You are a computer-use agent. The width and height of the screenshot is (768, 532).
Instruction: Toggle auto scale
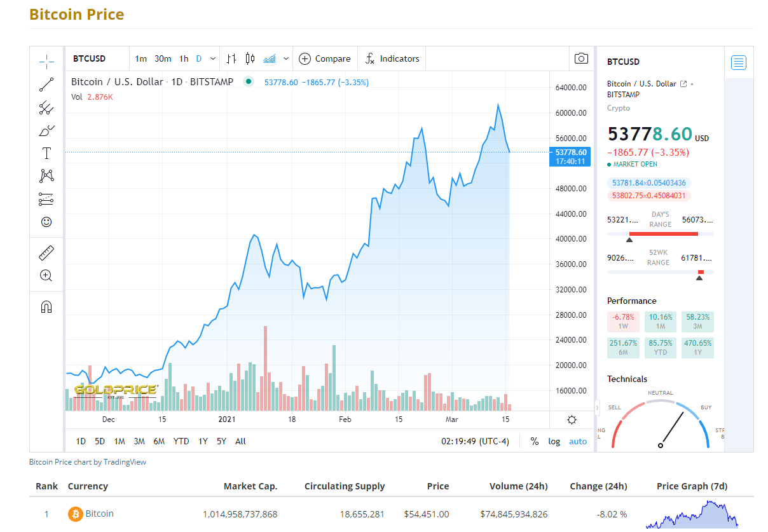point(578,441)
